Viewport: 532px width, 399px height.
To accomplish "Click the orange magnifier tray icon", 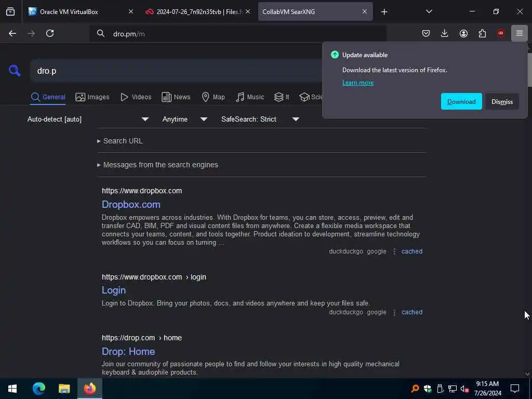I will click(415, 389).
